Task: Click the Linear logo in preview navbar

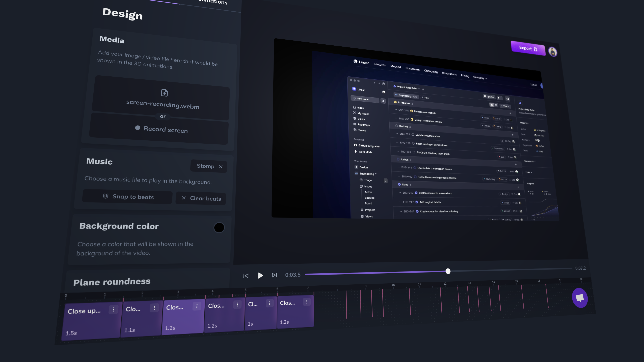Action: (x=361, y=62)
